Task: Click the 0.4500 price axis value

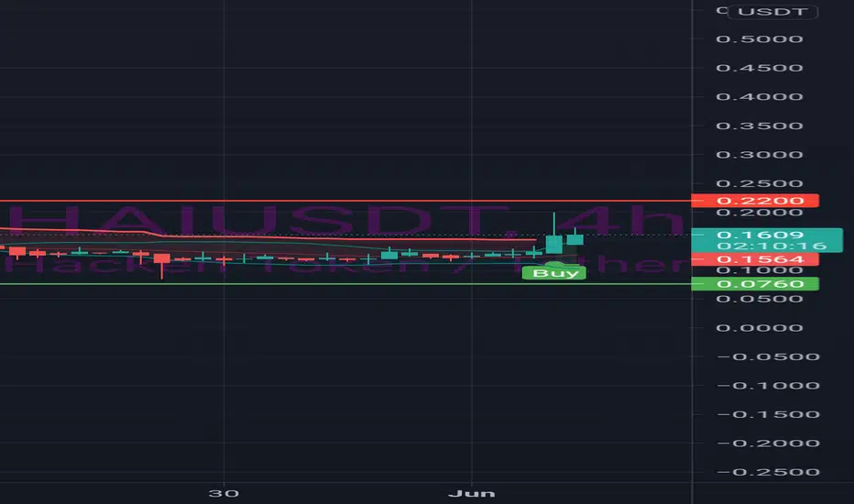Action: click(x=760, y=68)
